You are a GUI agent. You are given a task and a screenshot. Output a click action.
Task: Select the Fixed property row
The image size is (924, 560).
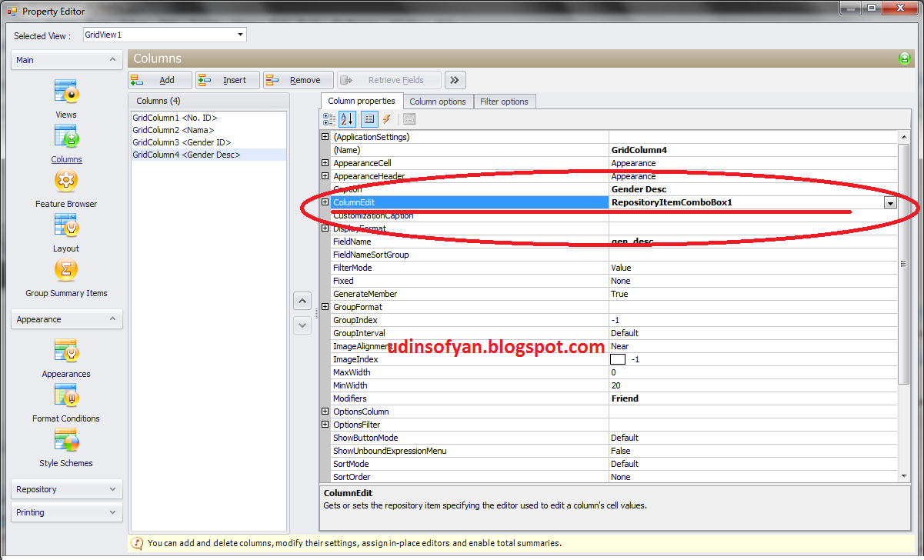coord(614,281)
